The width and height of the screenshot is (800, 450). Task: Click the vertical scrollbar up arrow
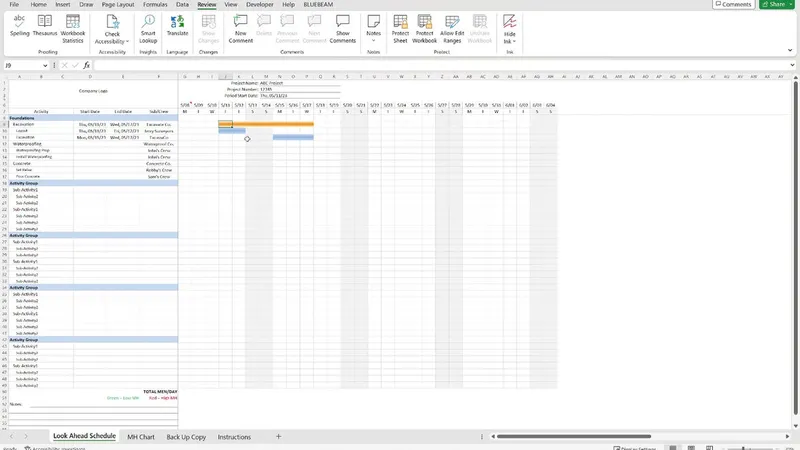795,77
